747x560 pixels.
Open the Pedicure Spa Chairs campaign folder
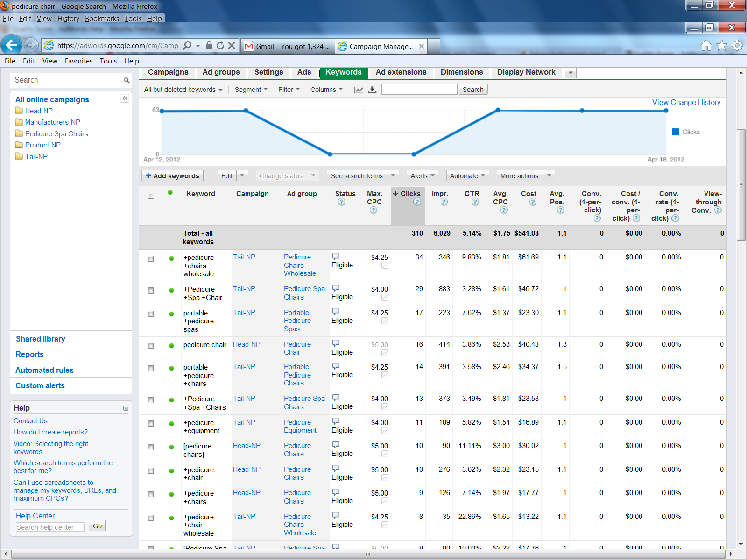click(x=56, y=134)
